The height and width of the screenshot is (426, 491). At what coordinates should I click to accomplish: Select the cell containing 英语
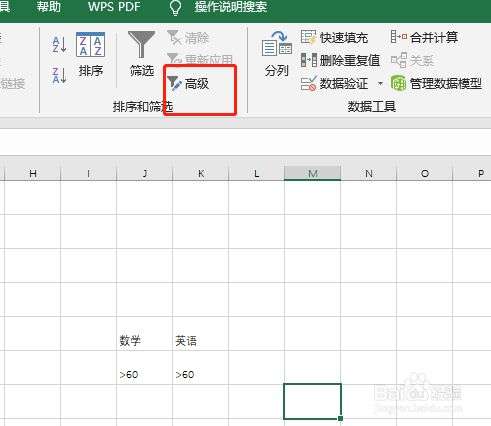(201, 334)
